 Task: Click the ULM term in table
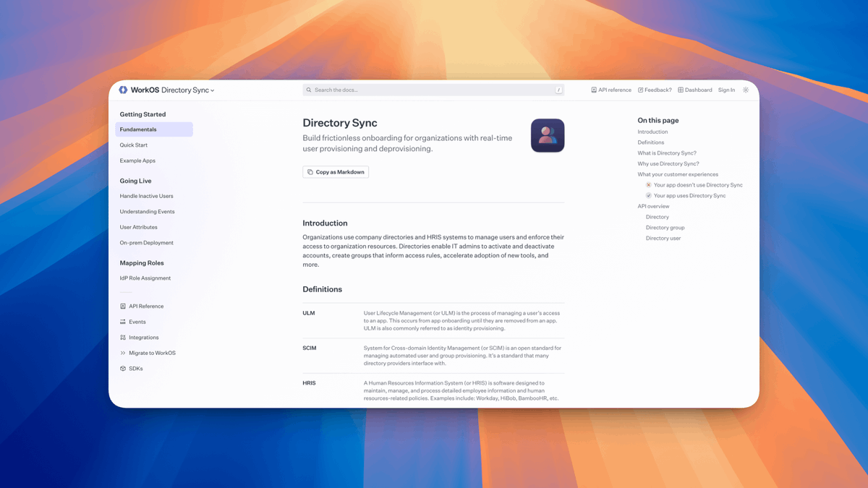pos(309,313)
